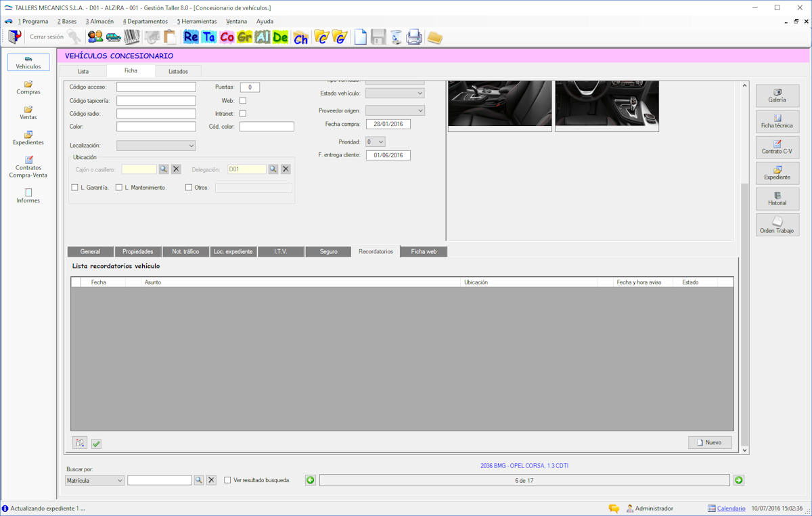
Task: Click search magnifier next to Matrícula field
Action: (x=198, y=480)
